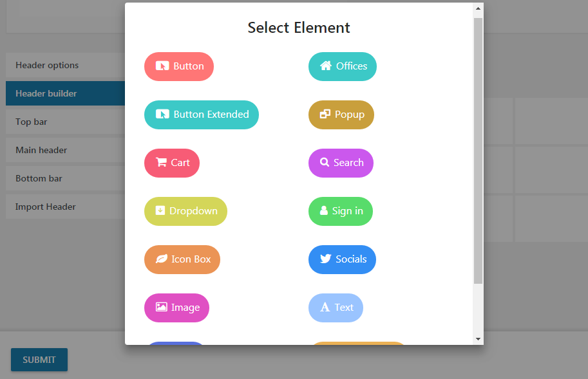This screenshot has height=379, width=588.
Task: Switch to the Header builder tab
Action: click(x=46, y=93)
